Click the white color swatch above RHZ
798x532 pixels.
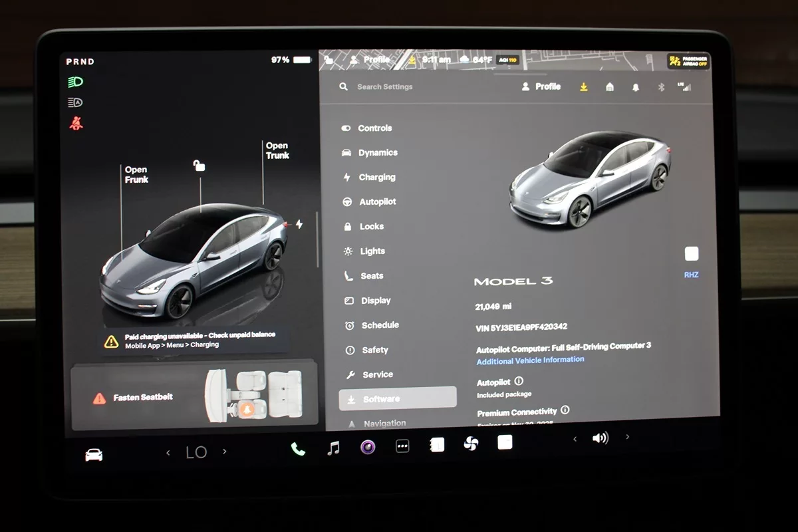click(x=692, y=253)
